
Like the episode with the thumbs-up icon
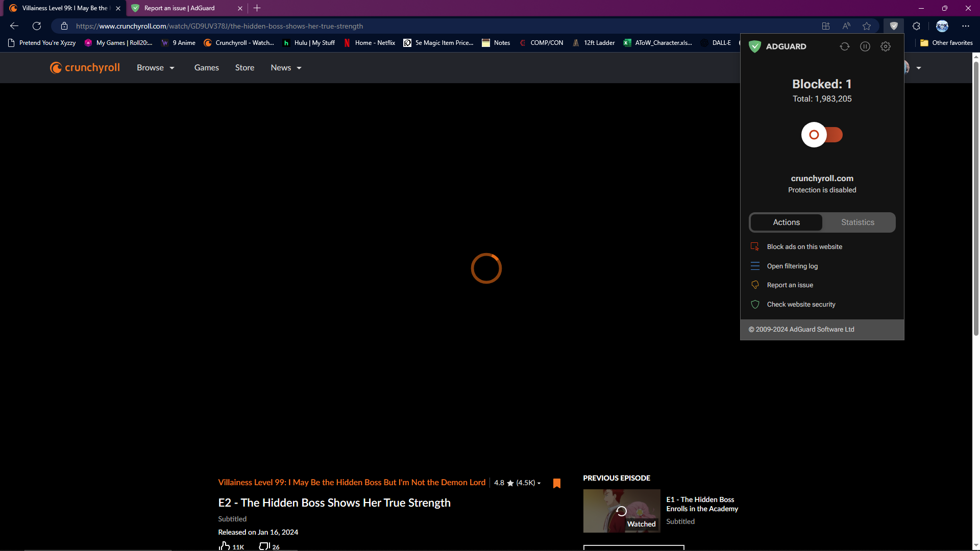225,546
